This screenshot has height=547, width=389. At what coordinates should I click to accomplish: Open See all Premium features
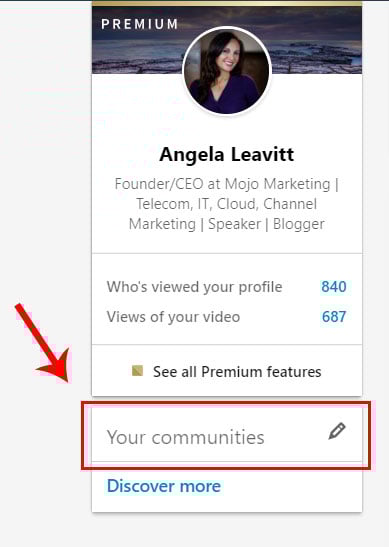point(237,372)
